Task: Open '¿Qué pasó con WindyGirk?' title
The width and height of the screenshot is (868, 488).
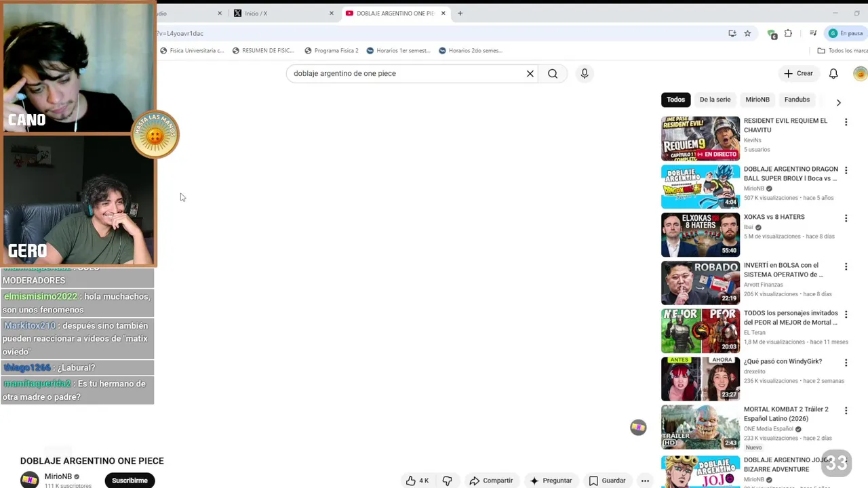Action: (x=783, y=362)
